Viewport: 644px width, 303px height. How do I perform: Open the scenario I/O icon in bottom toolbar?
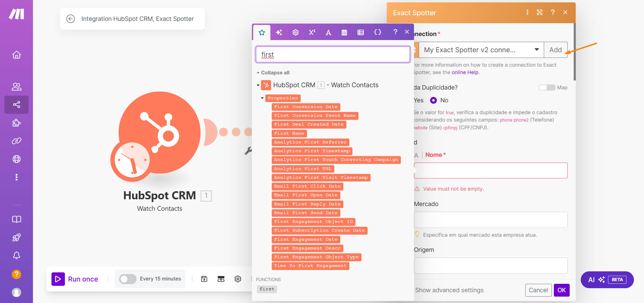coord(221,279)
